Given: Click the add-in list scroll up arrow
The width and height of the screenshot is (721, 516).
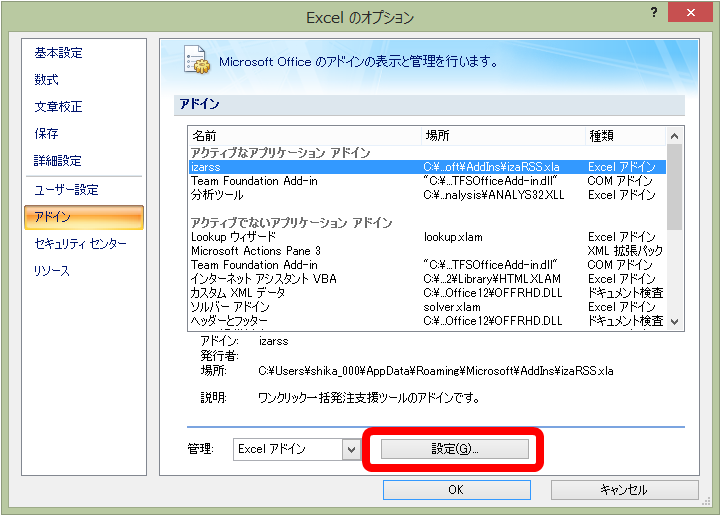Looking at the screenshot, I should pos(675,136).
